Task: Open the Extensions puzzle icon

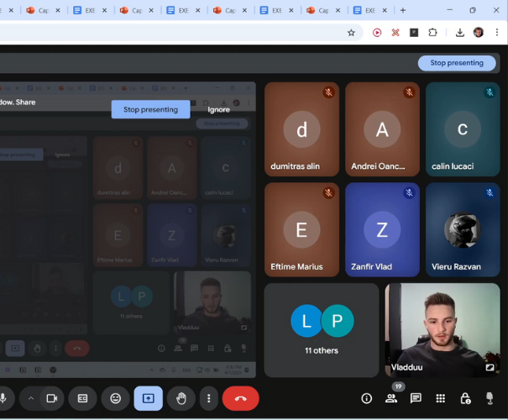Action: 432,33
